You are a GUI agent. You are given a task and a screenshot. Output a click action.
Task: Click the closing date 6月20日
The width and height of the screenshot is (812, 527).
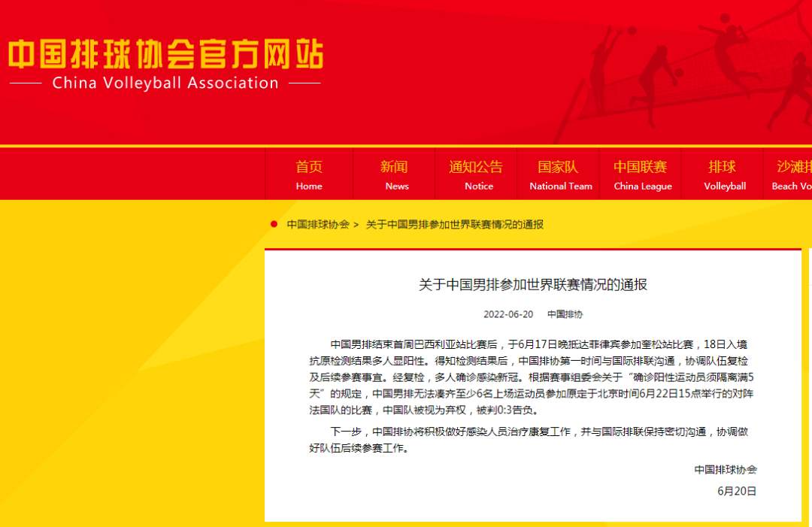tap(736, 491)
